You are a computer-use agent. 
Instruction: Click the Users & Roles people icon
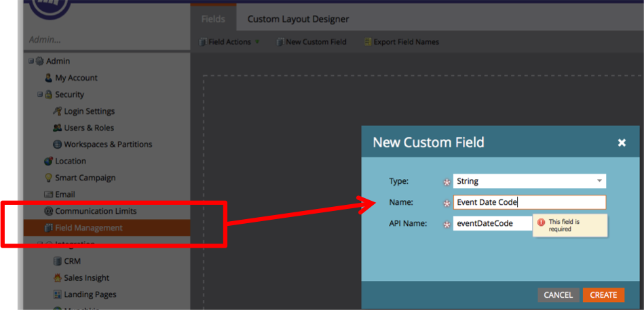(58, 128)
